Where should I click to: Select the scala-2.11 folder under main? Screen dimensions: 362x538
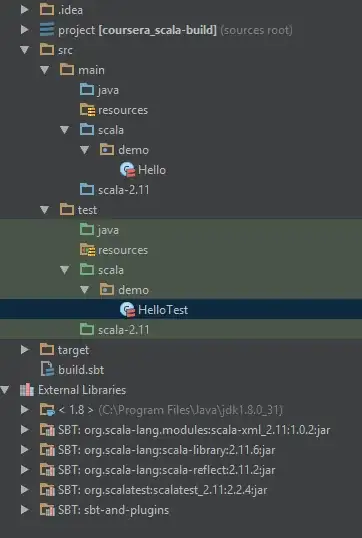tap(124, 190)
